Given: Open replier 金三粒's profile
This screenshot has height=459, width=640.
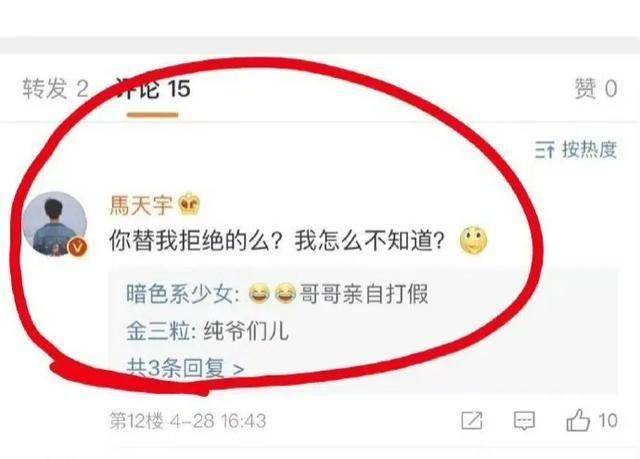Looking at the screenshot, I should pos(157,330).
